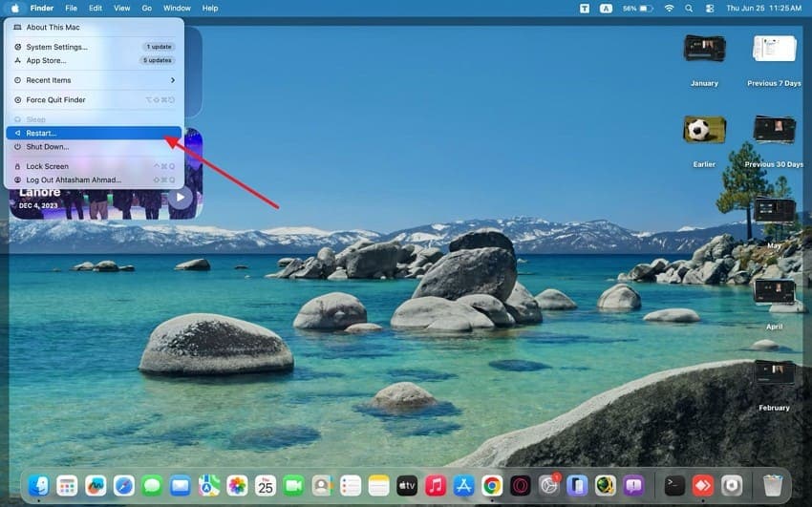Open the Finder menu
Image resolution: width=812 pixels, height=507 pixels.
(42, 9)
